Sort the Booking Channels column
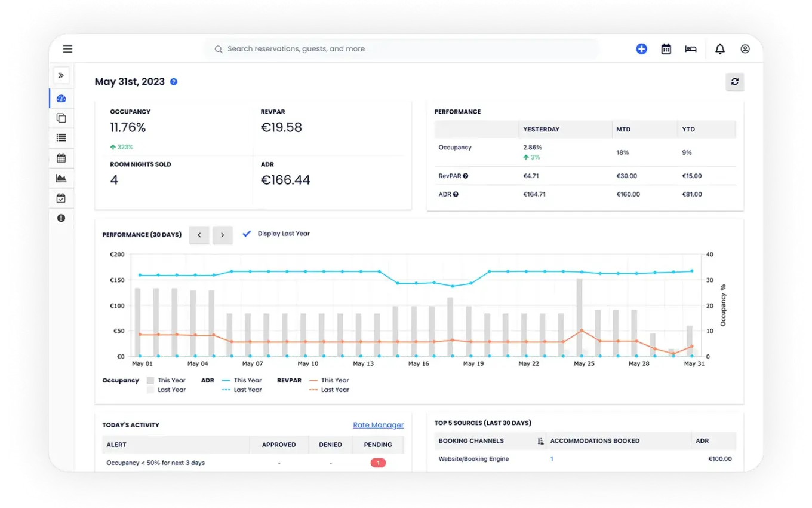This screenshot has height=508, width=812. point(540,441)
